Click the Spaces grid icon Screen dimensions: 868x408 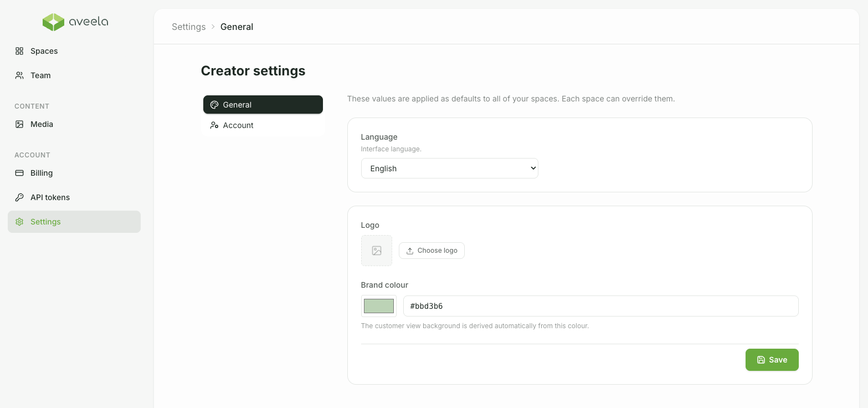click(x=19, y=51)
